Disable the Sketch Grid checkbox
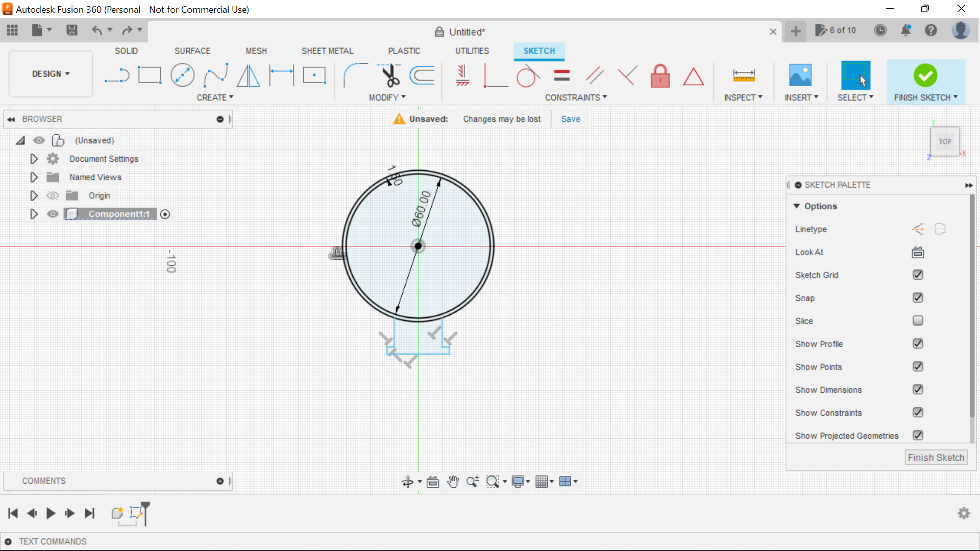The image size is (980, 551). coord(918,275)
